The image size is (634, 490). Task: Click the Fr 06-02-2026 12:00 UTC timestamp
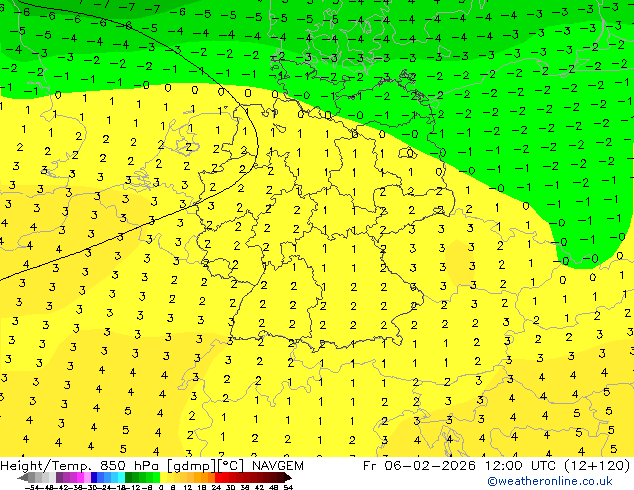pyautogui.click(x=497, y=466)
